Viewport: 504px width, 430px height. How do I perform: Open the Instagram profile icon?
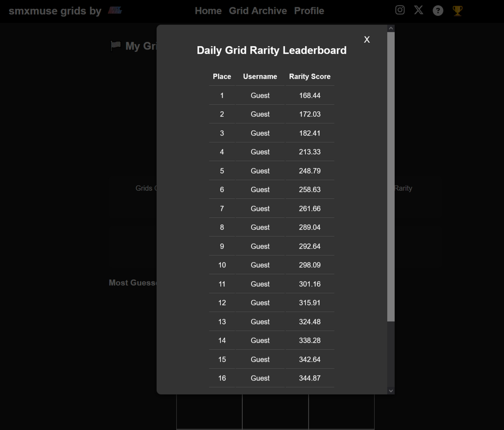coord(400,10)
